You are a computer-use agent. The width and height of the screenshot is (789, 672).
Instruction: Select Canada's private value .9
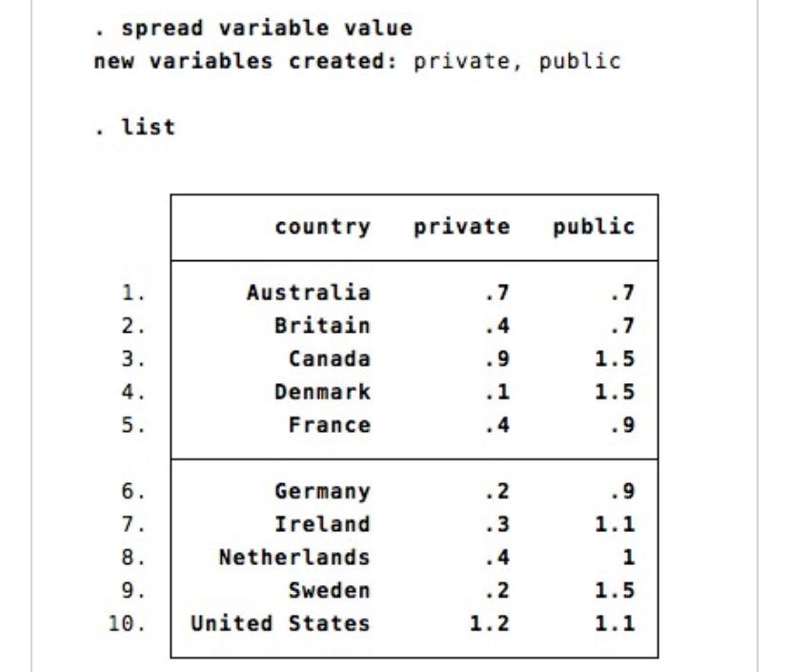[496, 359]
